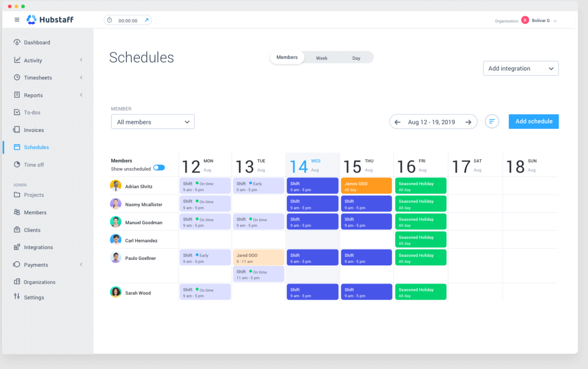The image size is (588, 369).
Task: Switch to the Week view tab
Action: coord(321,58)
